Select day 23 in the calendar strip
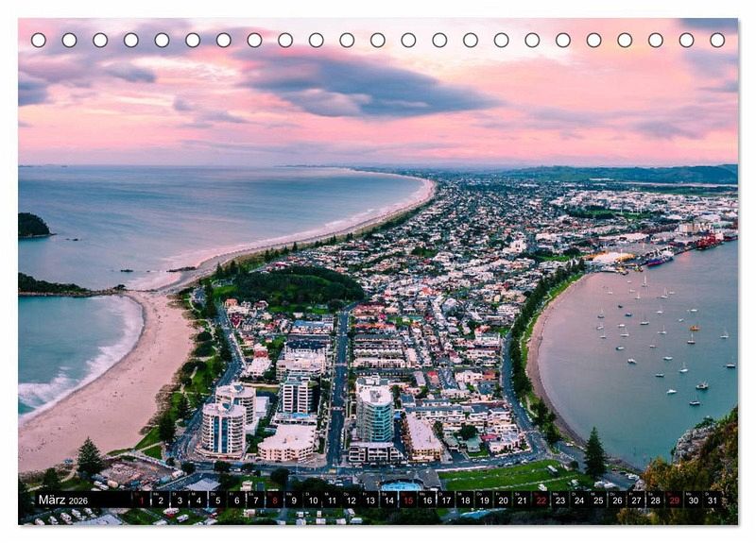This screenshot has height=543, width=756. click(560, 500)
